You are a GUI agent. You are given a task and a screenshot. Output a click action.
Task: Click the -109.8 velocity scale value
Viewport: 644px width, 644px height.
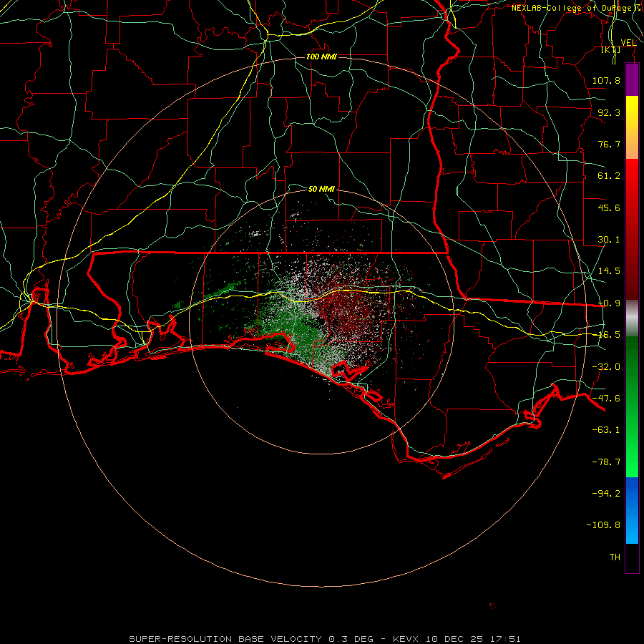pyautogui.click(x=603, y=525)
